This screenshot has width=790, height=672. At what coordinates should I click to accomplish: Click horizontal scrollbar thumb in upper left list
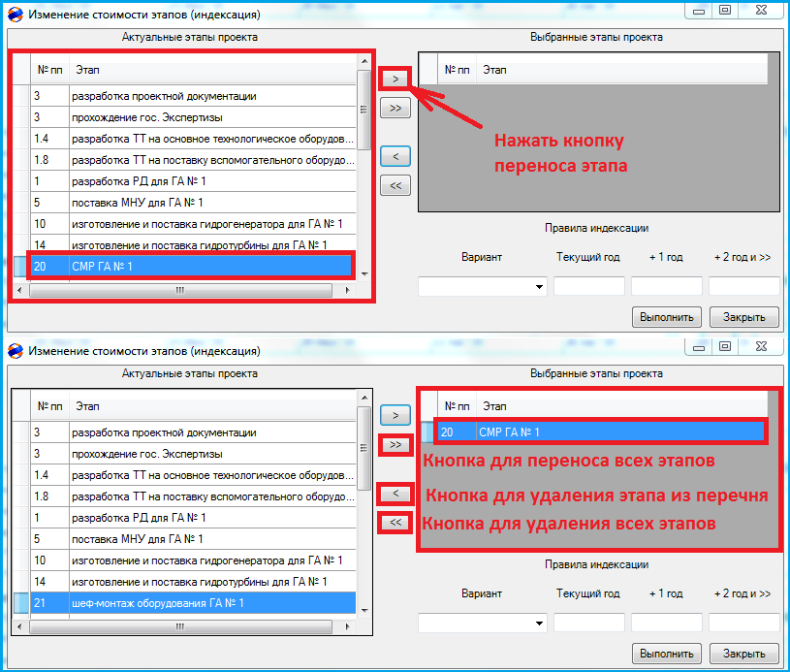[180, 290]
